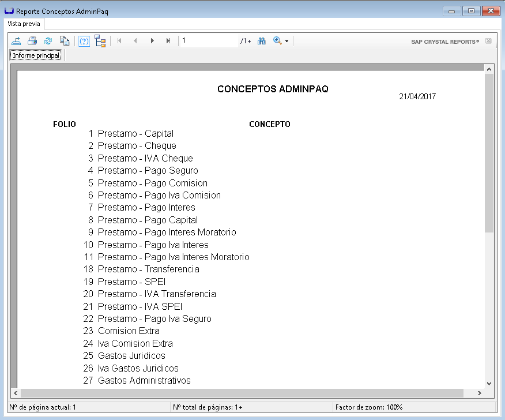This screenshot has width=505, height=420.
Task: Select row Prestamo - Pago Comision
Action: pyautogui.click(x=153, y=183)
